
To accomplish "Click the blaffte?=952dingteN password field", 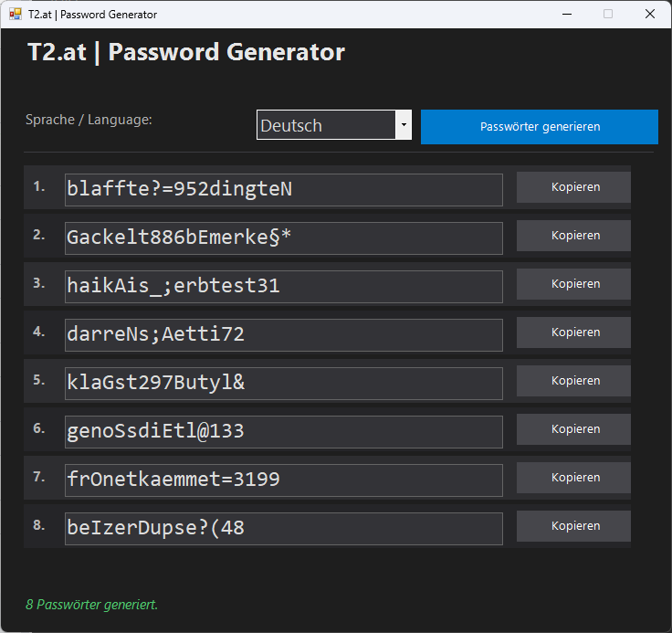I will click(283, 190).
